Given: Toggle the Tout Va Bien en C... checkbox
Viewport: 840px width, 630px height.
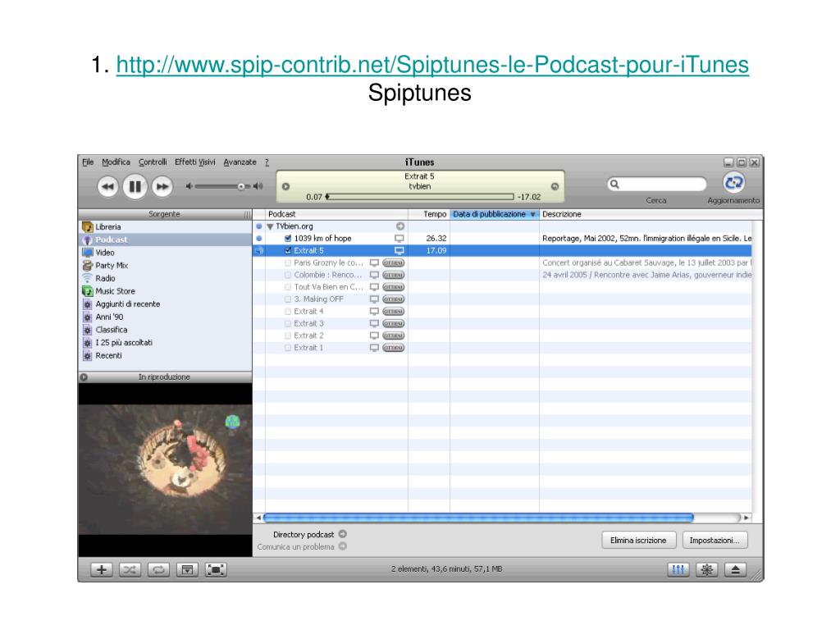Looking at the screenshot, I should click(x=288, y=287).
